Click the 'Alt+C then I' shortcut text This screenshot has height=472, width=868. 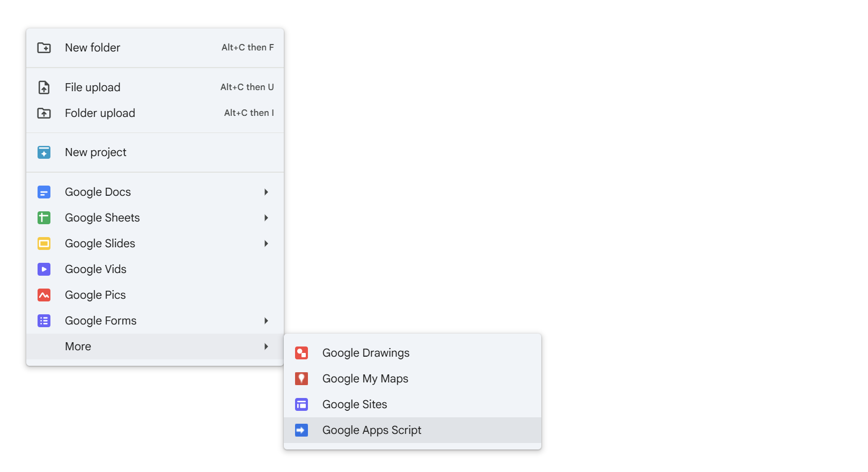249,113
